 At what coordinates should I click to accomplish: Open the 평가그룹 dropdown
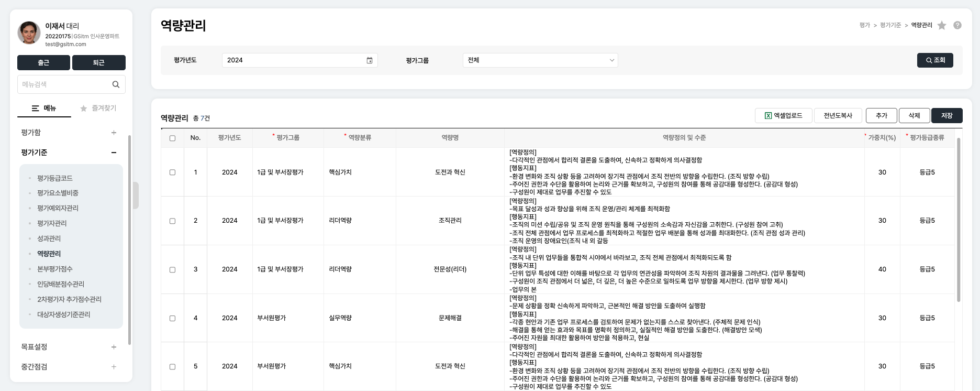[x=540, y=60]
